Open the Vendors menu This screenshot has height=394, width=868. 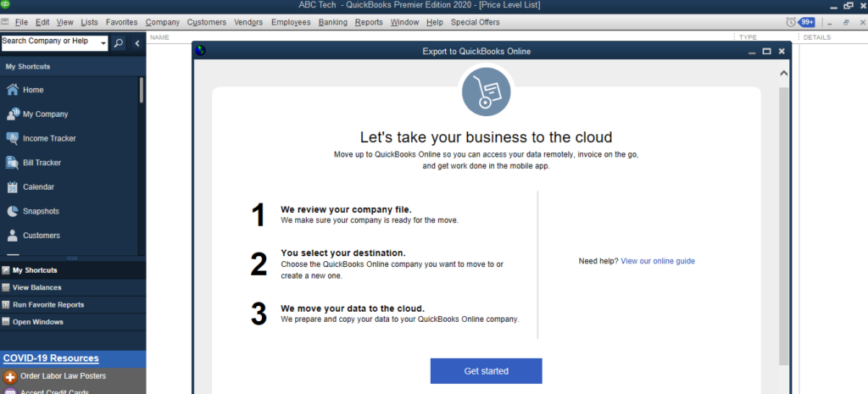[x=248, y=22]
